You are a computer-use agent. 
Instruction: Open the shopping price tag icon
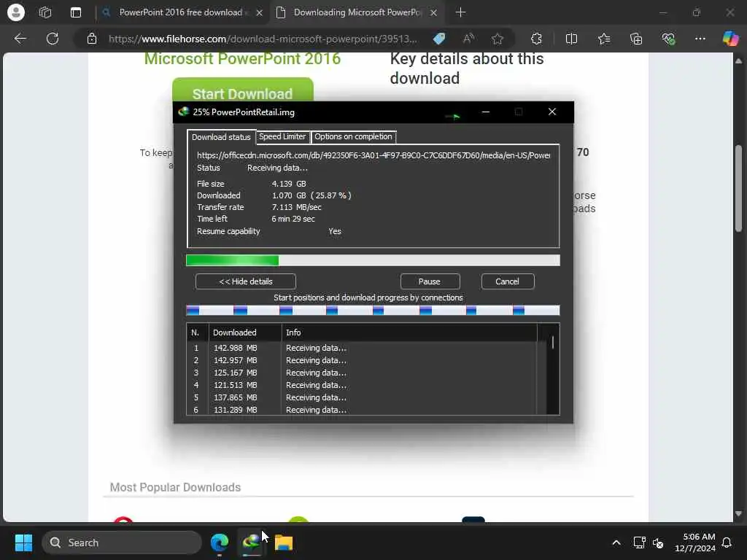pyautogui.click(x=438, y=39)
